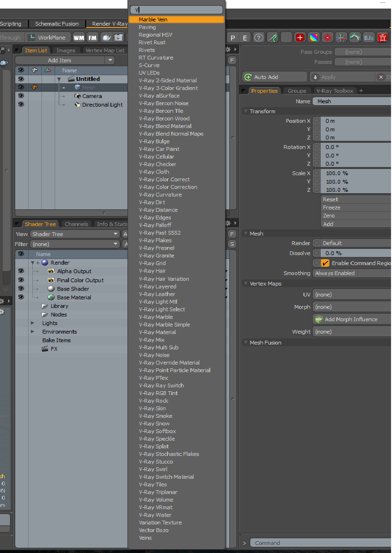The image size is (392, 553).
Task: Toggle visibility of Final Color Output
Action: tap(21, 280)
